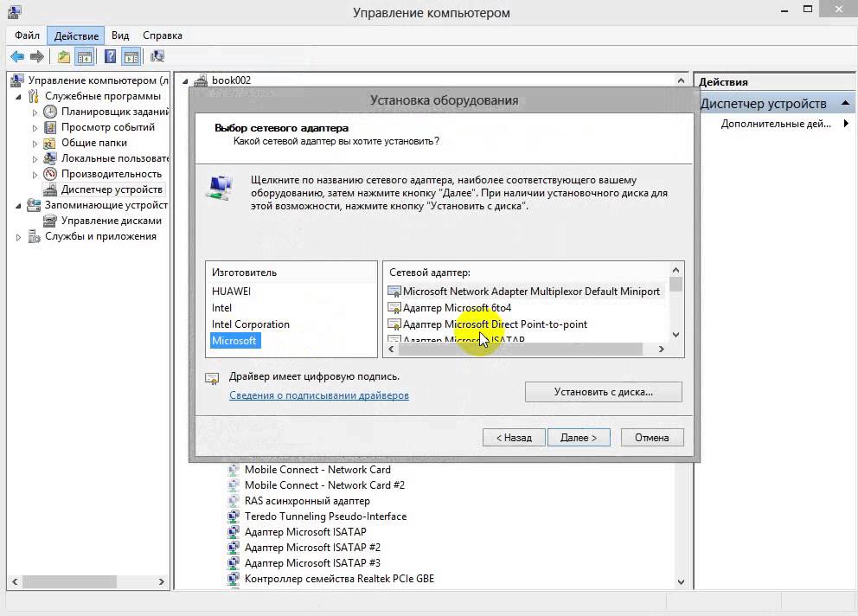Collapse the Диспетчер устройств actions section
Screen dimensions: 858x616
pyautogui.click(x=845, y=103)
